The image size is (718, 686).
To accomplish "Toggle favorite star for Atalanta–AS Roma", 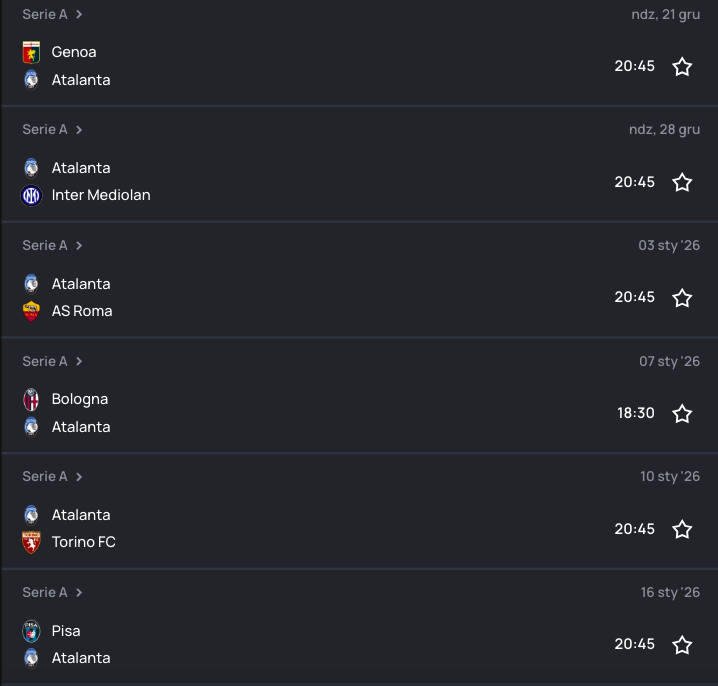I will (682, 298).
